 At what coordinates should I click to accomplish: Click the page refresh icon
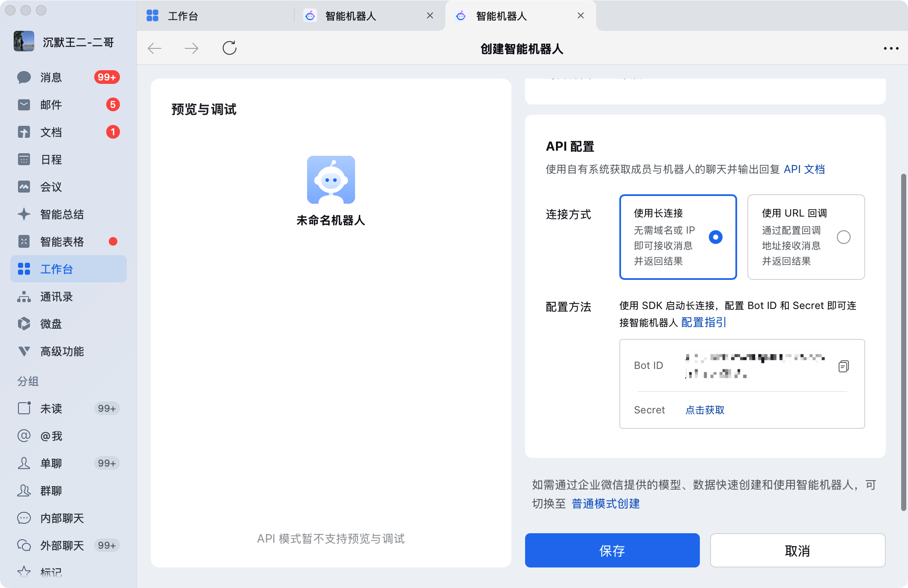tap(230, 48)
